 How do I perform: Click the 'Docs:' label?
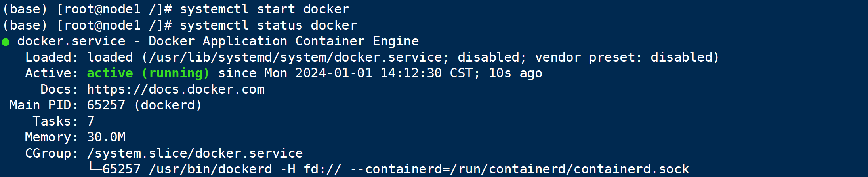pos(59,89)
